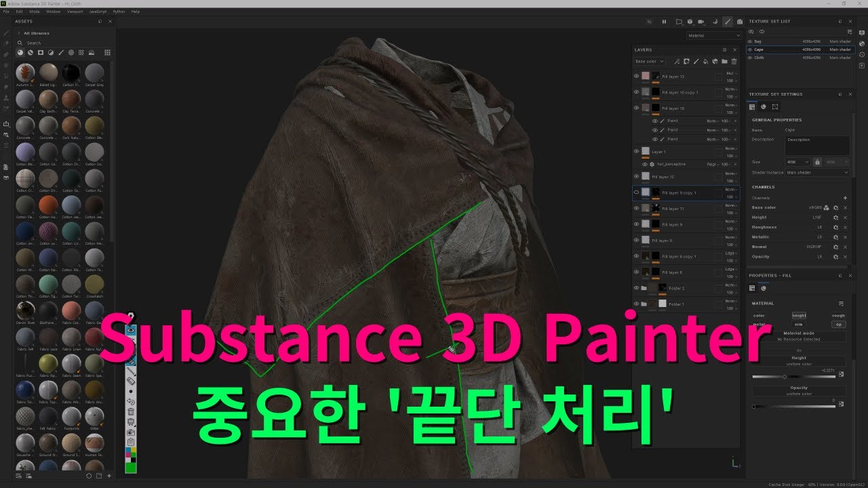Open the File menu
The image size is (868, 488).
pyautogui.click(x=6, y=12)
